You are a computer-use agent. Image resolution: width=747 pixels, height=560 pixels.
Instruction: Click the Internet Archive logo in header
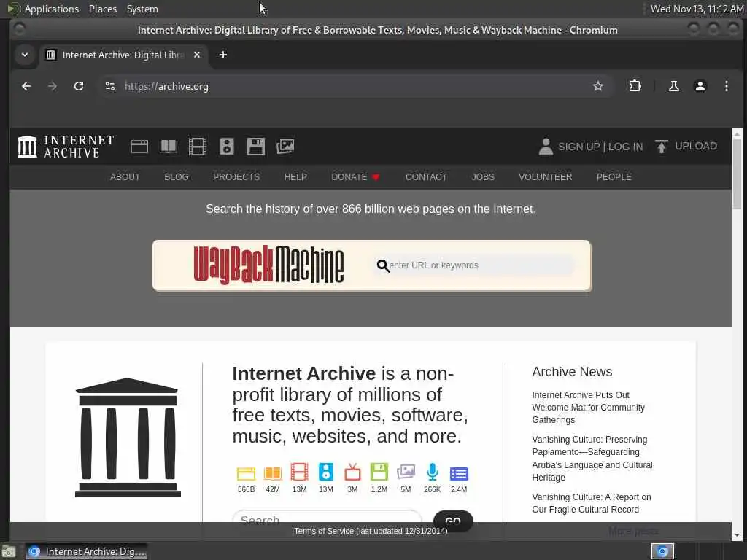point(66,146)
